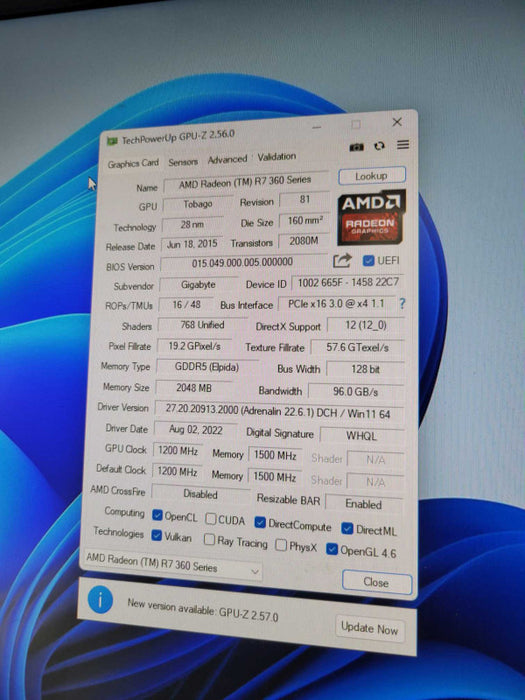Click the Digital Signature value WHQL

click(362, 435)
